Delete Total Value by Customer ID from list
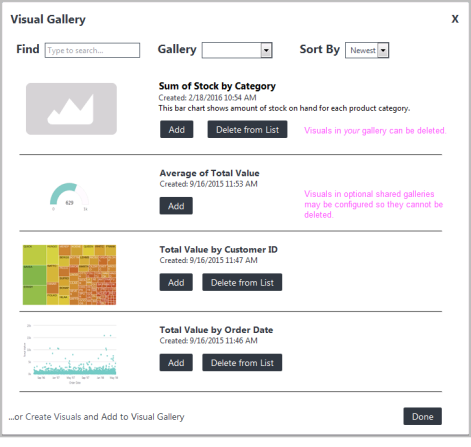The height and width of the screenshot is (447, 471). 242,282
